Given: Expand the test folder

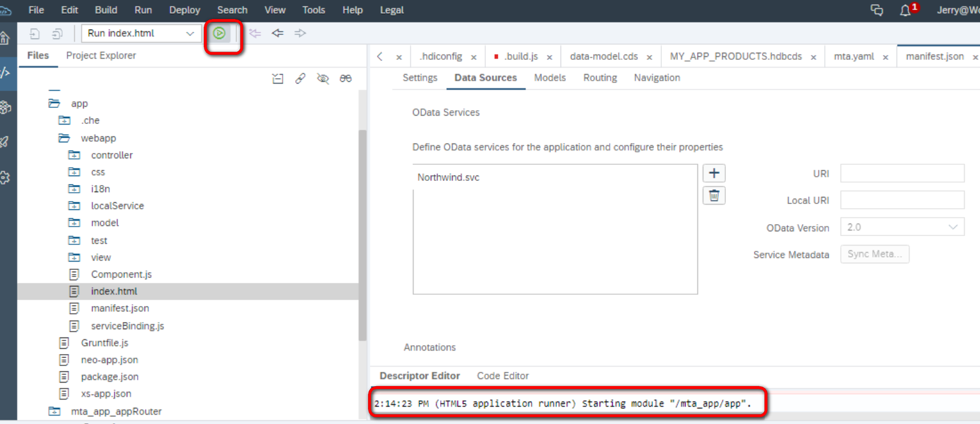Looking at the screenshot, I should point(74,240).
